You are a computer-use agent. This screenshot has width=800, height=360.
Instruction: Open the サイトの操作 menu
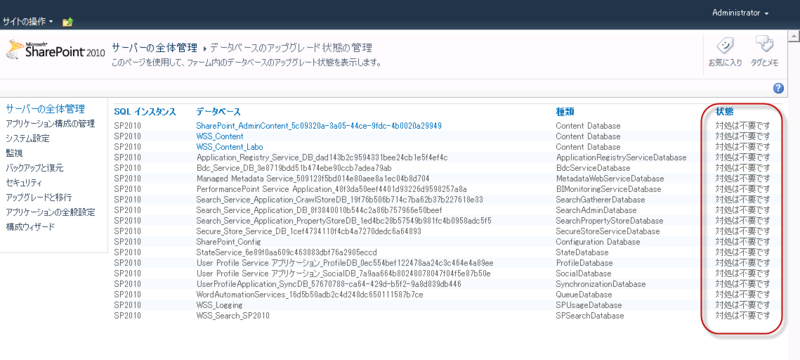(28, 21)
